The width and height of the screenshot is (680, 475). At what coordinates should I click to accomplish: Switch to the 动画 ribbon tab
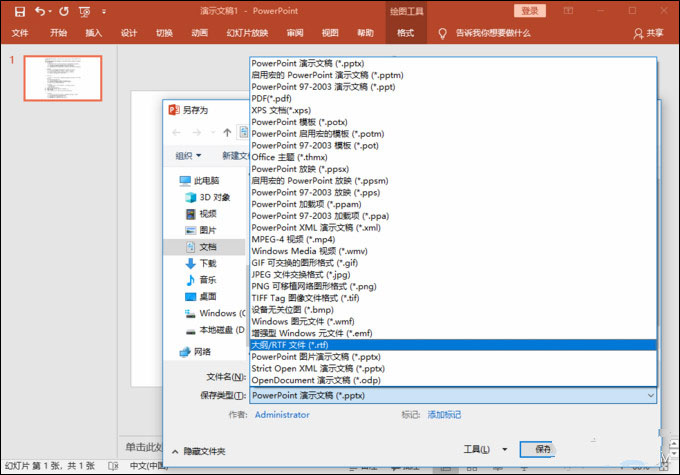coord(200,33)
